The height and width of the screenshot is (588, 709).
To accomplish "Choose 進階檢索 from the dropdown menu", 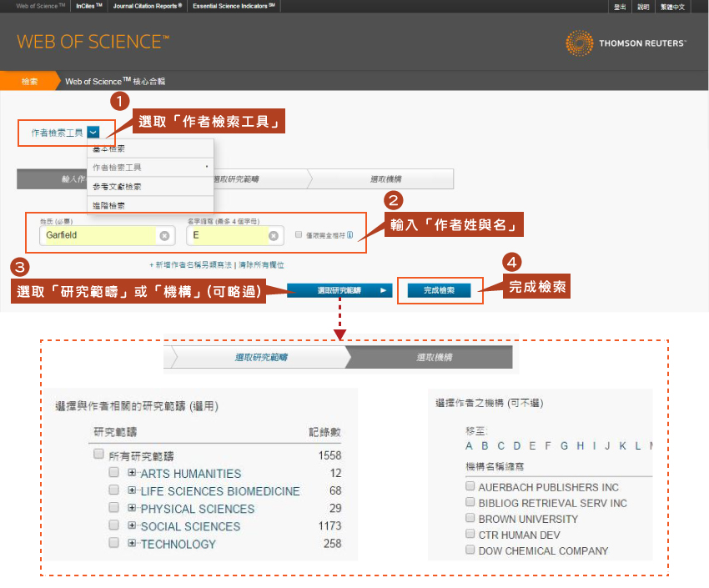I will [150, 204].
